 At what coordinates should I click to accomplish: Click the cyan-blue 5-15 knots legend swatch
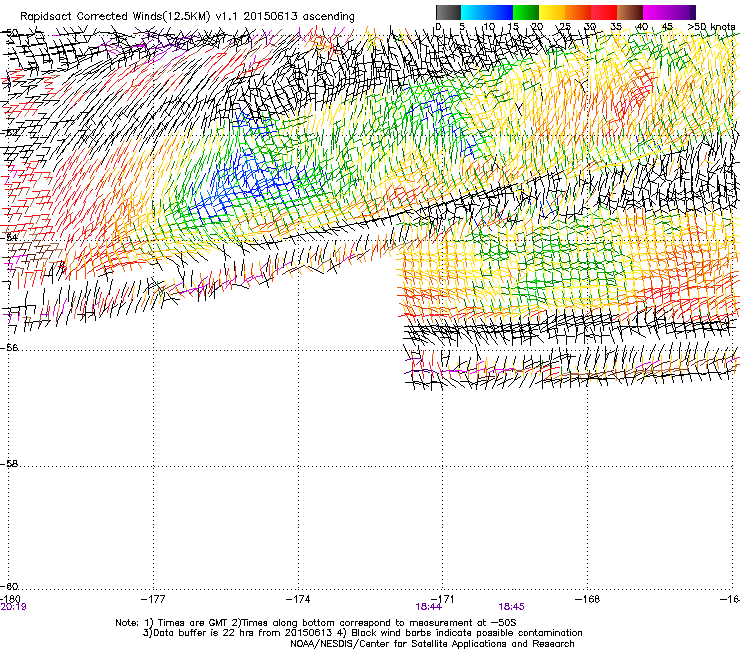[x=487, y=12]
